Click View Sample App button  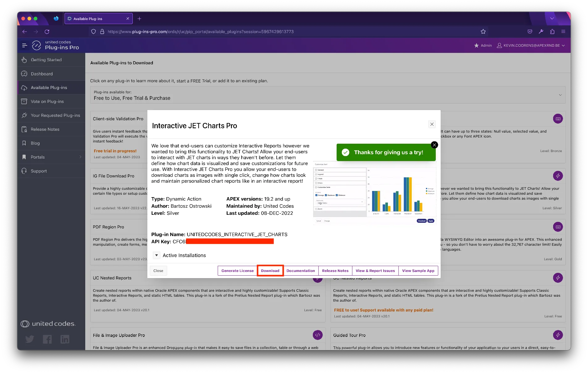click(418, 271)
